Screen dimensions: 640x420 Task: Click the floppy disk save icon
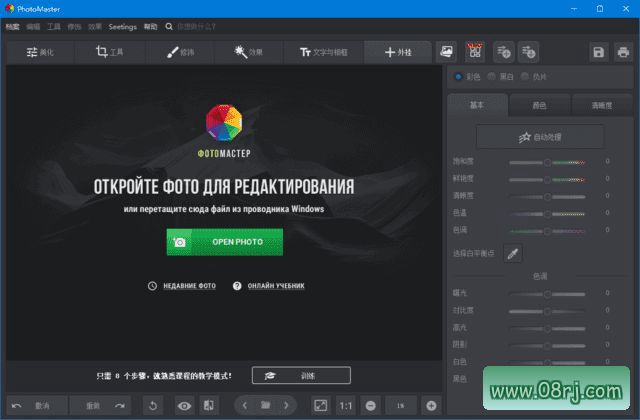click(x=598, y=52)
